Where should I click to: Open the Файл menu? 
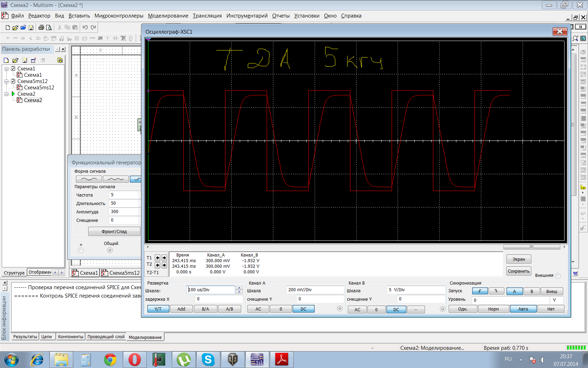[17, 16]
